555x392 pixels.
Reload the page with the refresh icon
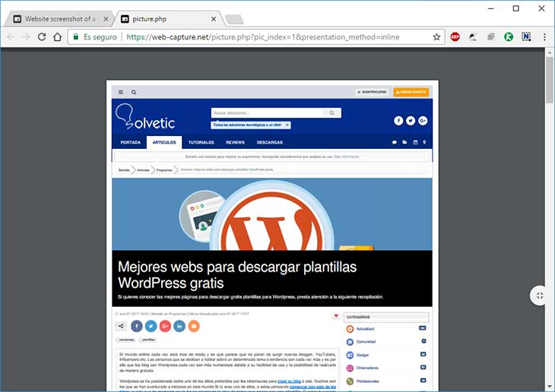[x=42, y=36]
